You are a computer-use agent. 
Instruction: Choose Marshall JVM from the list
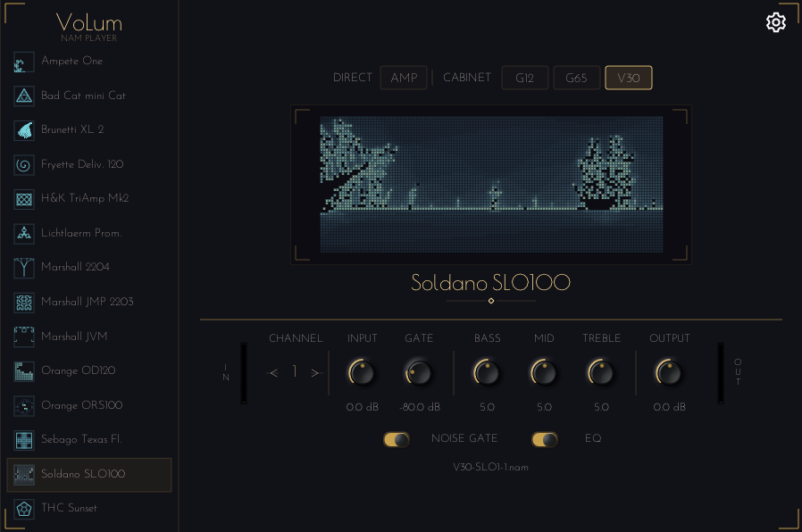coord(89,337)
